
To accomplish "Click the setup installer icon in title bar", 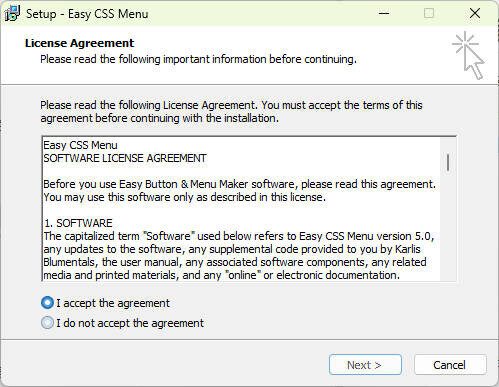I will (12, 14).
